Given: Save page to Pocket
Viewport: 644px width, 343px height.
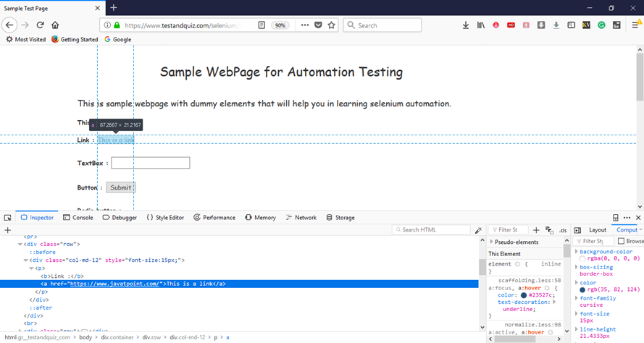Looking at the screenshot, I should (x=318, y=25).
